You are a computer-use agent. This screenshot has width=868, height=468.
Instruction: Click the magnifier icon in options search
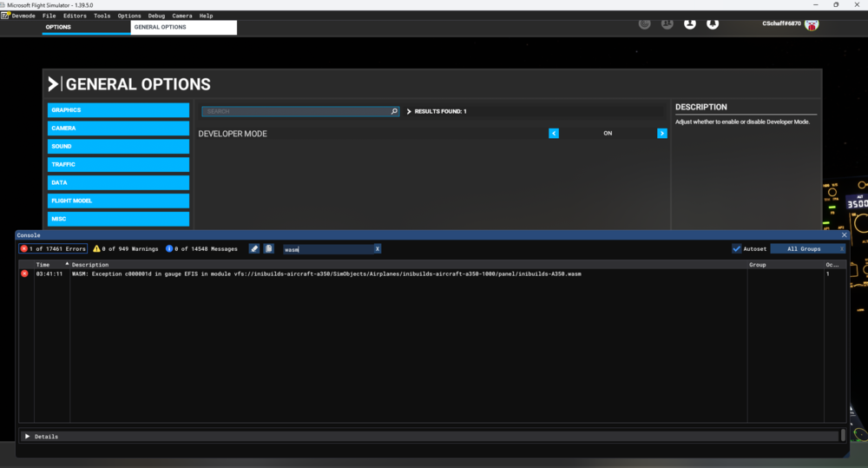394,111
